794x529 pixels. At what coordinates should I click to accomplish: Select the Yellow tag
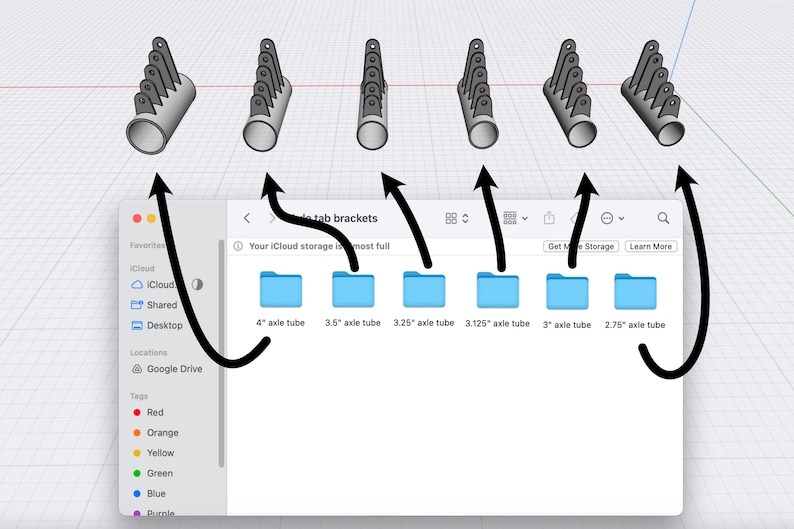tap(154, 453)
